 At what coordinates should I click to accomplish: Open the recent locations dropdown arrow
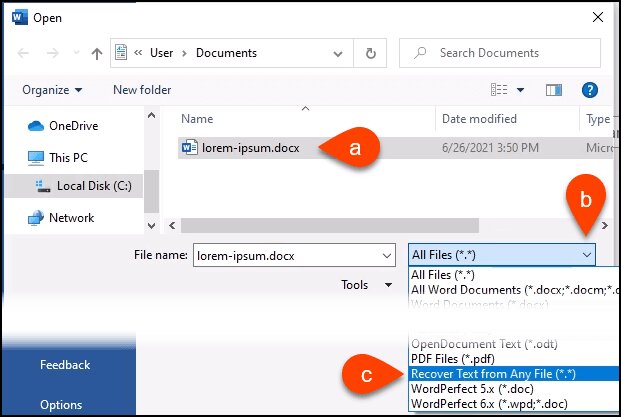tap(76, 52)
